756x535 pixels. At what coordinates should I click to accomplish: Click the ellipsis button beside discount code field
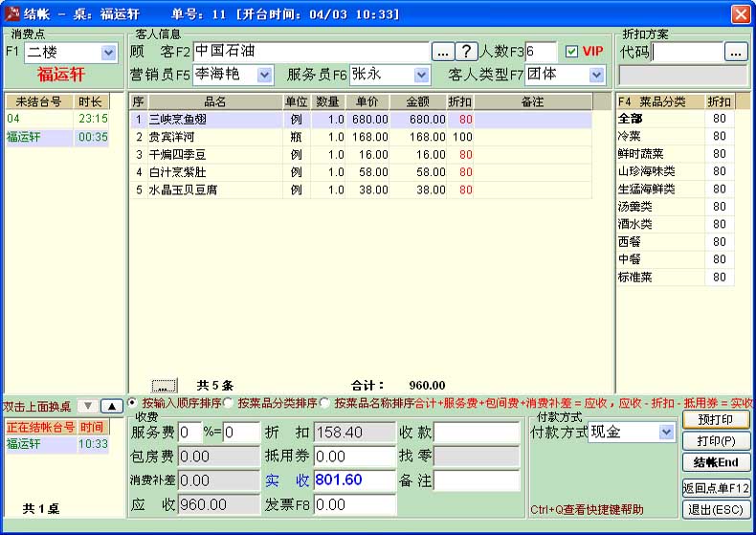click(735, 52)
